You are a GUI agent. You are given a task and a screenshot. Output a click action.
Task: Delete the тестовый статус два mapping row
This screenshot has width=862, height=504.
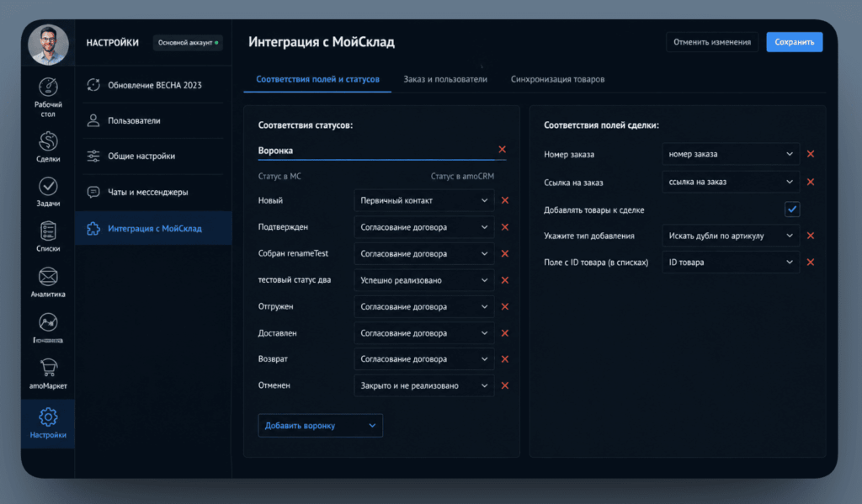(x=505, y=280)
